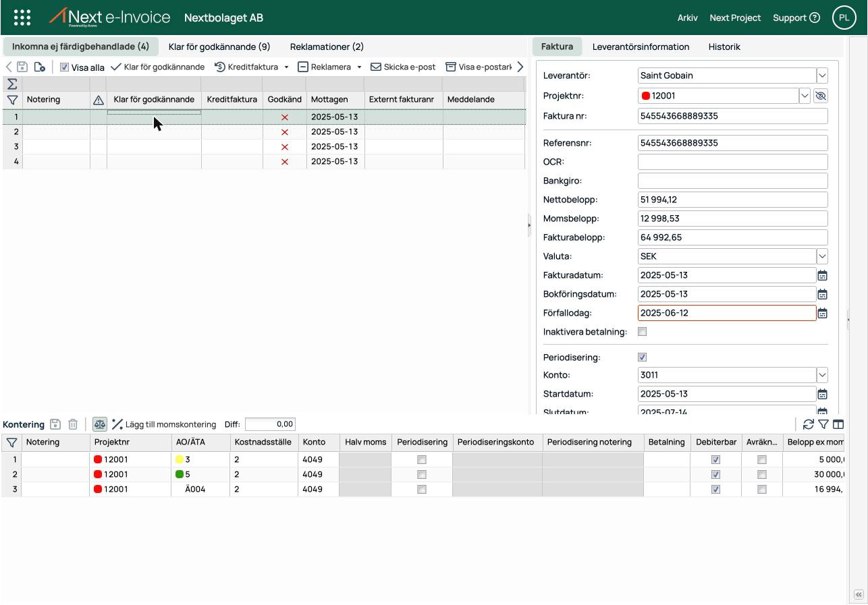This screenshot has height=605, width=868.
Task: Check Periodisering box in Kontering row 1
Action: pos(422,460)
